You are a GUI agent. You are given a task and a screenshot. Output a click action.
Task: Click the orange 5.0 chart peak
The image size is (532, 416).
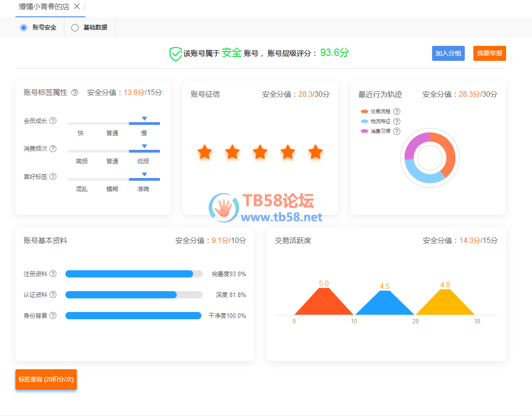click(323, 300)
